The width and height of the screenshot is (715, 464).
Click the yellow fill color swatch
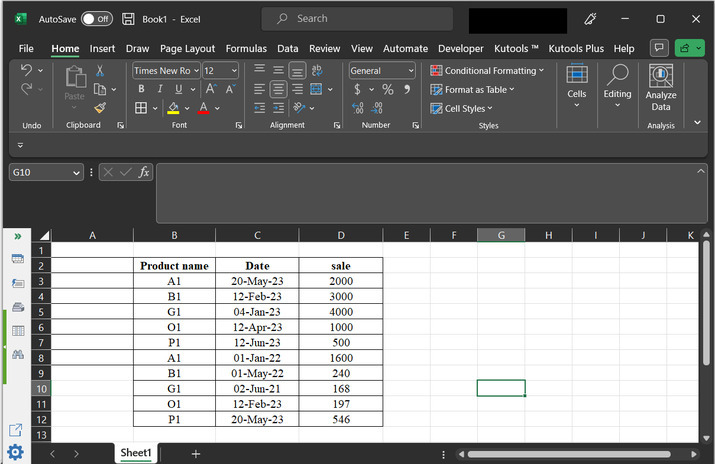tap(173, 108)
